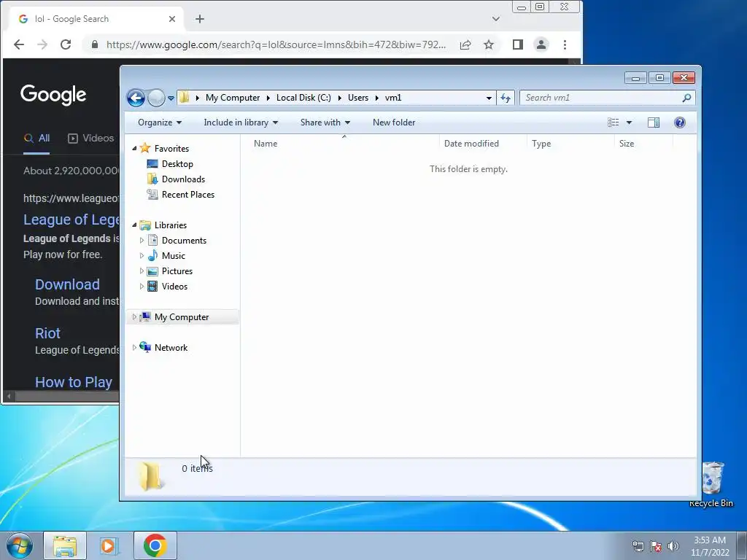This screenshot has height=560, width=747.
Task: Select Network in navigation pane
Action: tap(171, 348)
